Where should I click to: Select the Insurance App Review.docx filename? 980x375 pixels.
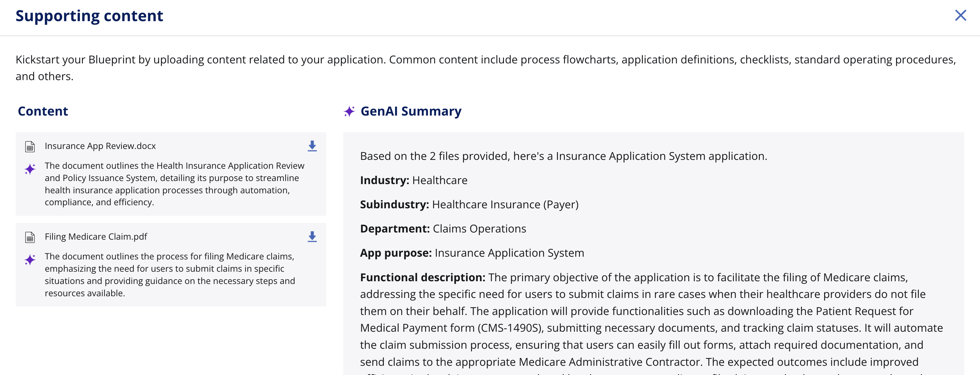click(x=100, y=146)
